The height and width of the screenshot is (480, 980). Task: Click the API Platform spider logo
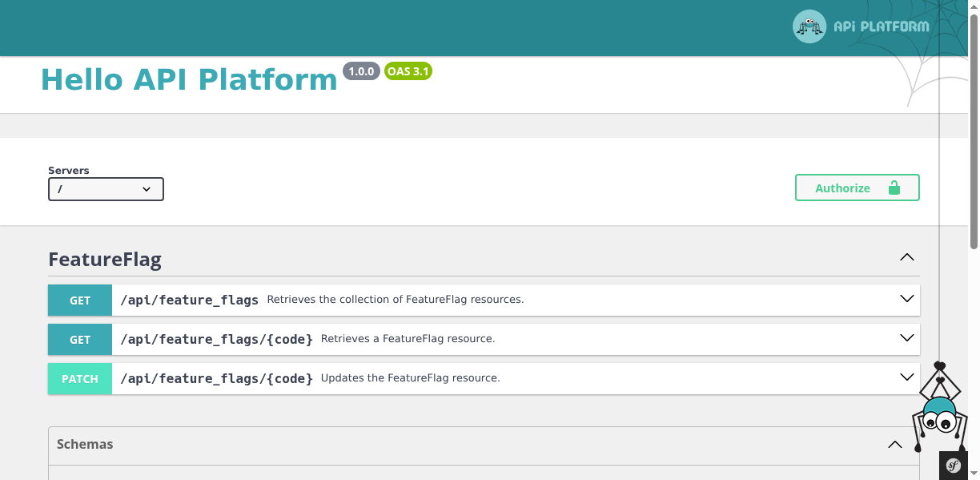pyautogui.click(x=862, y=26)
